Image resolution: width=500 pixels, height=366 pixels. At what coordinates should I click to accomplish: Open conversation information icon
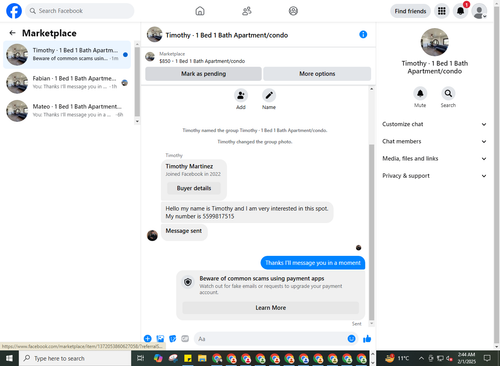click(x=363, y=34)
